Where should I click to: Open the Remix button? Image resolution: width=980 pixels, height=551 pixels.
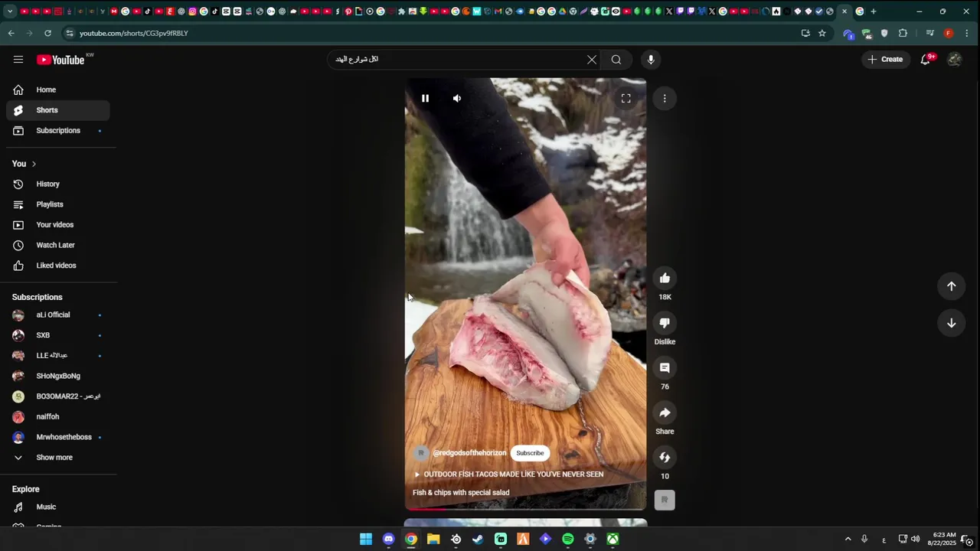(x=665, y=458)
